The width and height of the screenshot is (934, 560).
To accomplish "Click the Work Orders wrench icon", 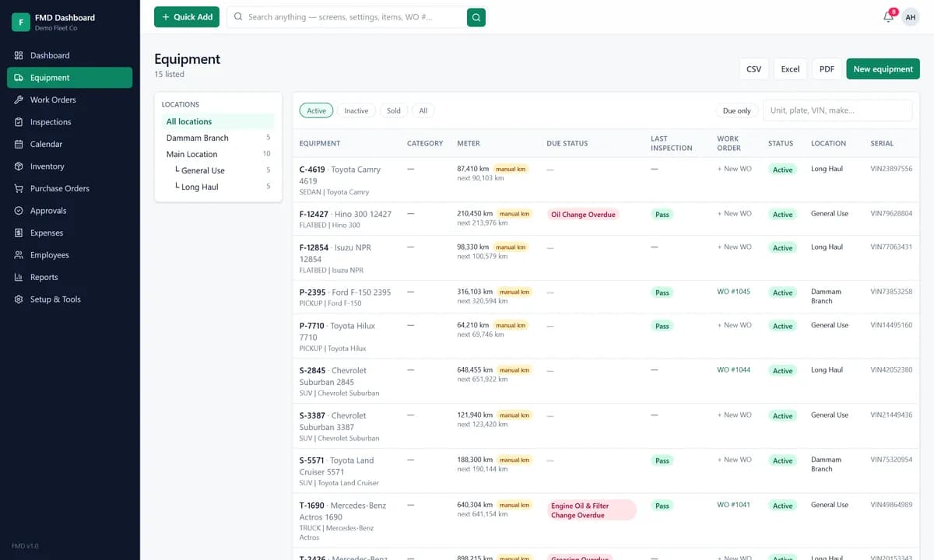I will (19, 100).
